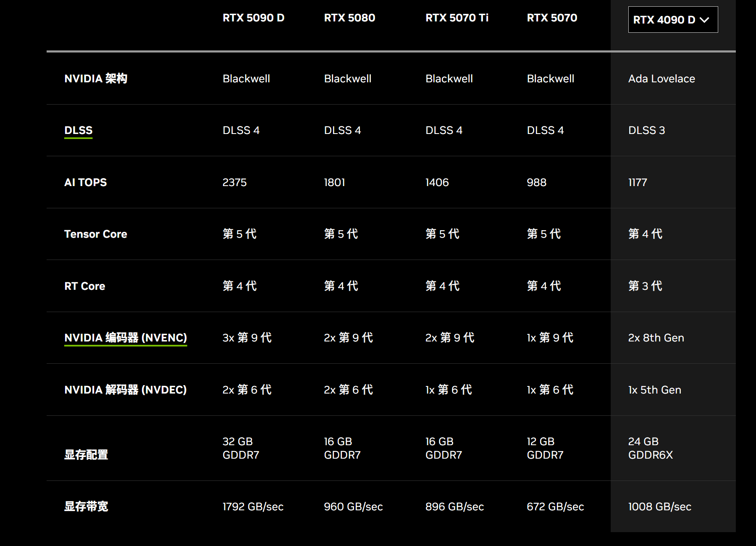Select the RTX 5080 column header

(349, 18)
